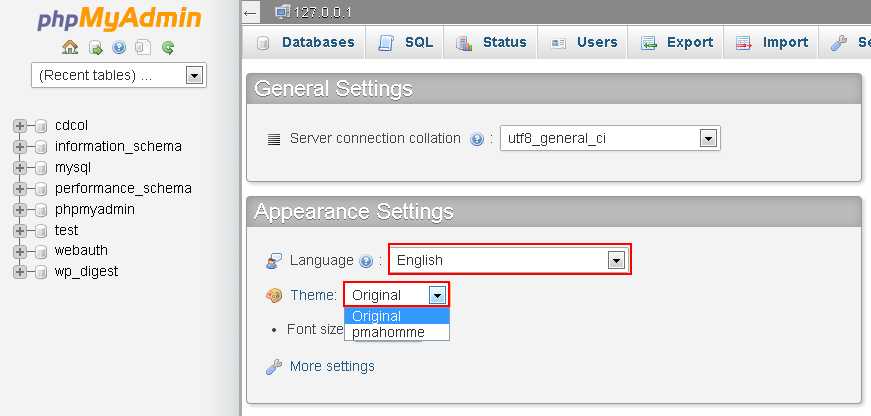Click the help icon beside Server connection collation
This screenshot has height=416, width=871.
point(477,139)
